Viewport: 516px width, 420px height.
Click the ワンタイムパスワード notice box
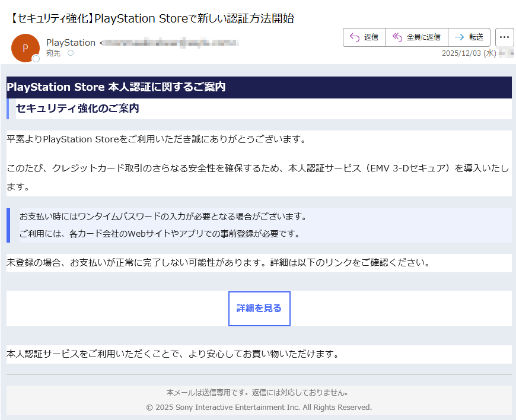click(x=259, y=225)
